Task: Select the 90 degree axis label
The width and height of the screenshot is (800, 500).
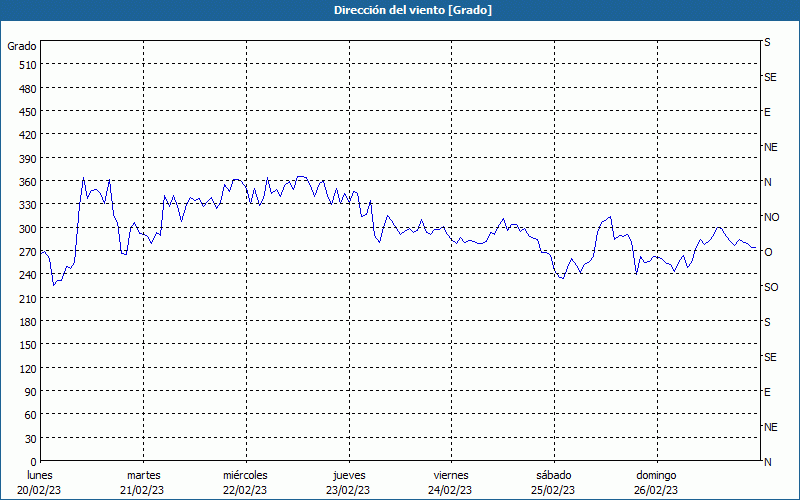Action: click(x=31, y=392)
